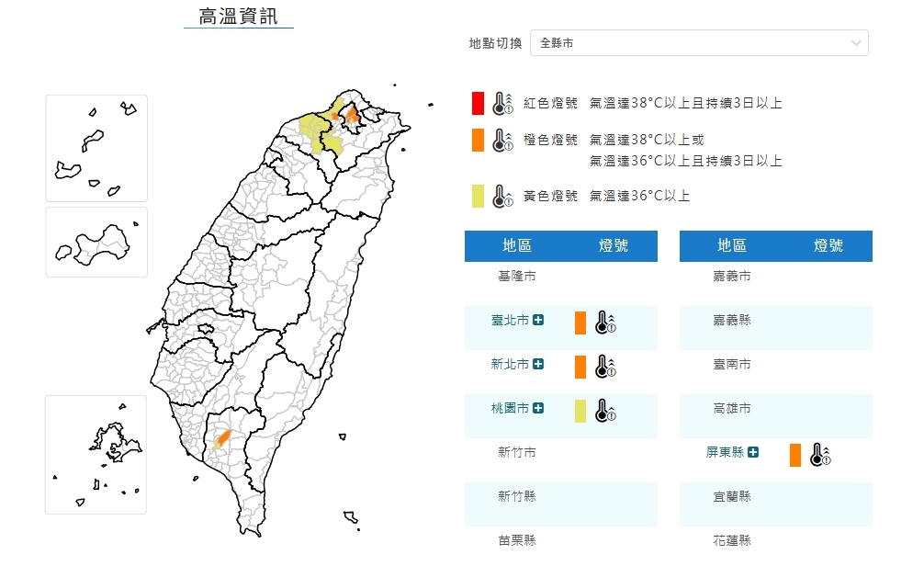
Task: Open the 全縣市 location dropdown
Action: [x=700, y=42]
